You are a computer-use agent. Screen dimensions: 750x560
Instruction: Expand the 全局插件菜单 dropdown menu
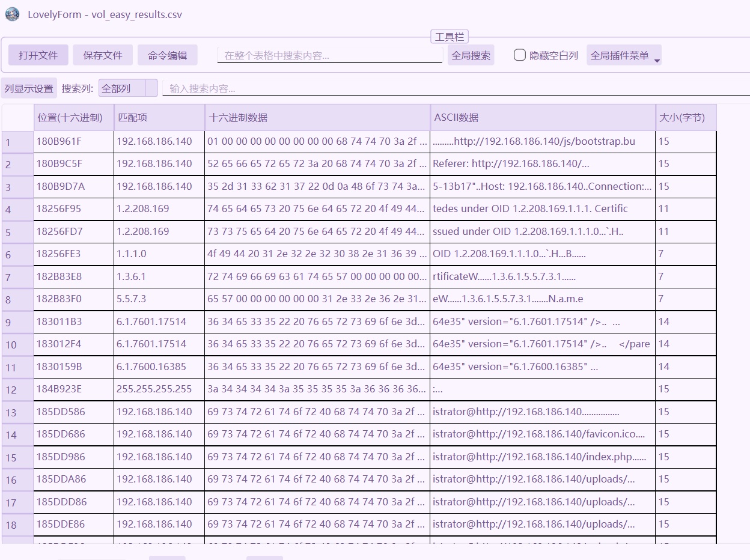(x=624, y=55)
